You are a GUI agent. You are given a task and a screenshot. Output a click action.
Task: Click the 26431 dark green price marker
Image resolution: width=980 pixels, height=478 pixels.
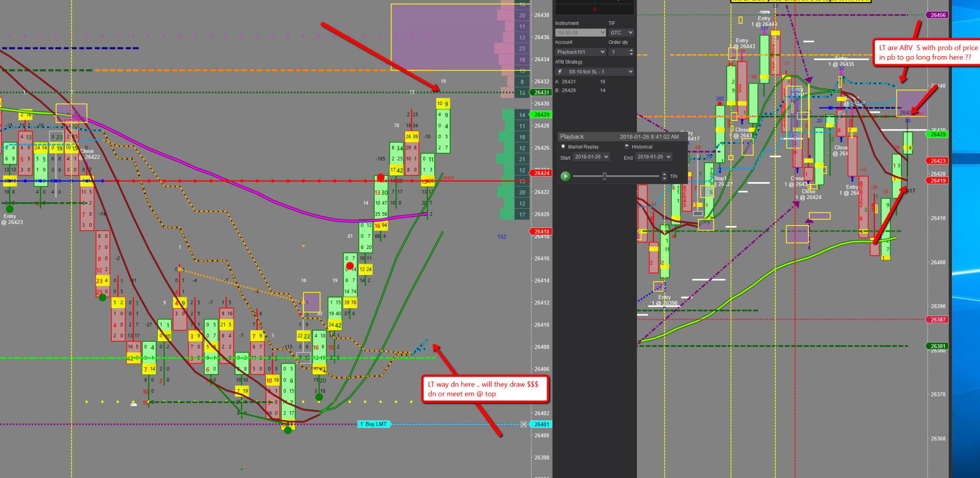pos(542,93)
